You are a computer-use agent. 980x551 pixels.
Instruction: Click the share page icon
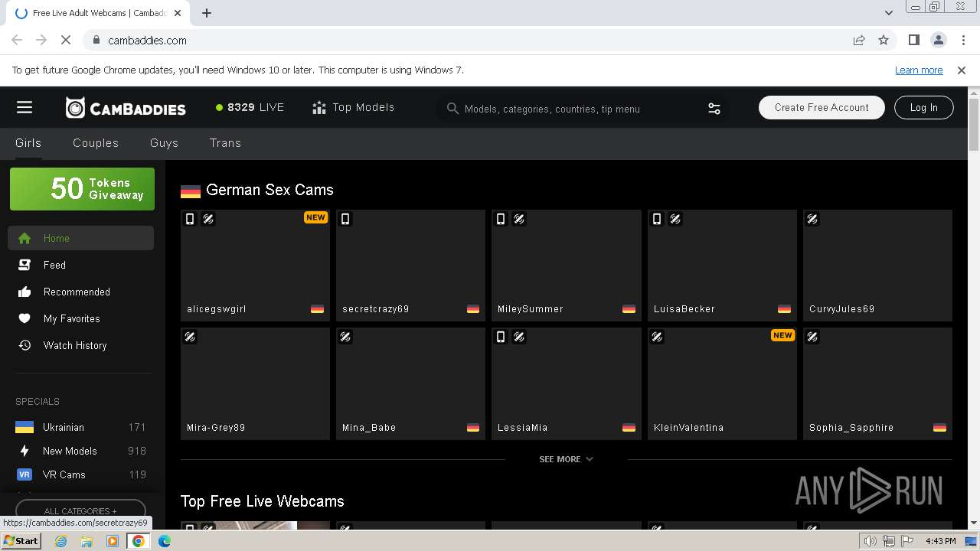point(859,40)
